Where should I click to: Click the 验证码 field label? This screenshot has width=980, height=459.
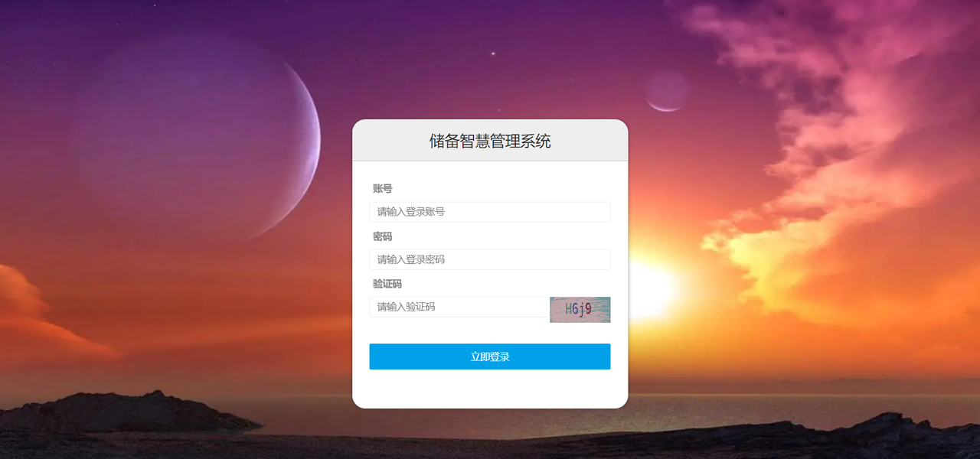387,284
